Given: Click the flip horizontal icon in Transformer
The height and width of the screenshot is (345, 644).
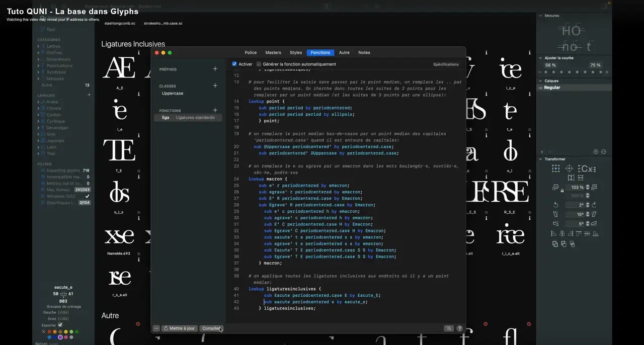Looking at the screenshot, I should 571,178.
